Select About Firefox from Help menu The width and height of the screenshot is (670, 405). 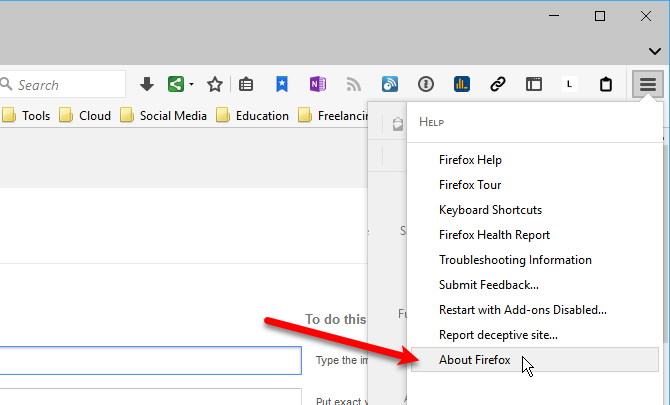tap(475, 360)
